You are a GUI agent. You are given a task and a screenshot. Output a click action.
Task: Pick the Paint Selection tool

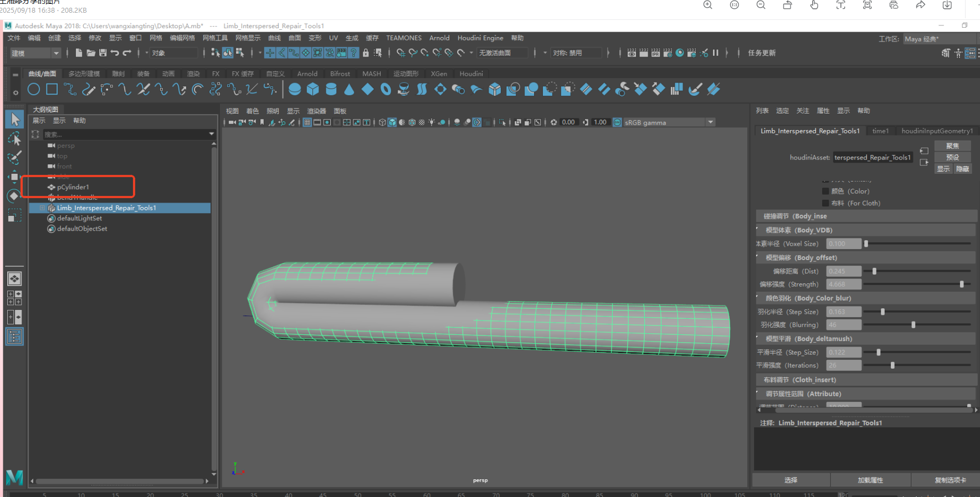[x=14, y=158]
